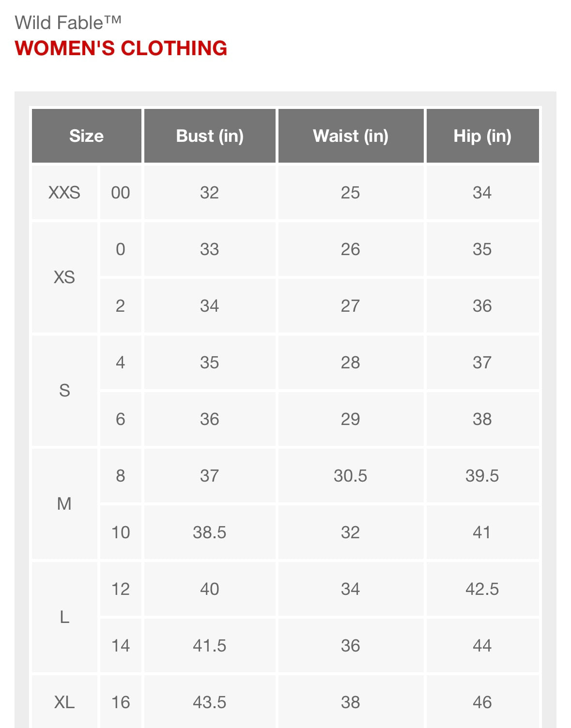The width and height of the screenshot is (571, 728).
Task: Click the Bust (in) column header
Action: click(x=210, y=136)
